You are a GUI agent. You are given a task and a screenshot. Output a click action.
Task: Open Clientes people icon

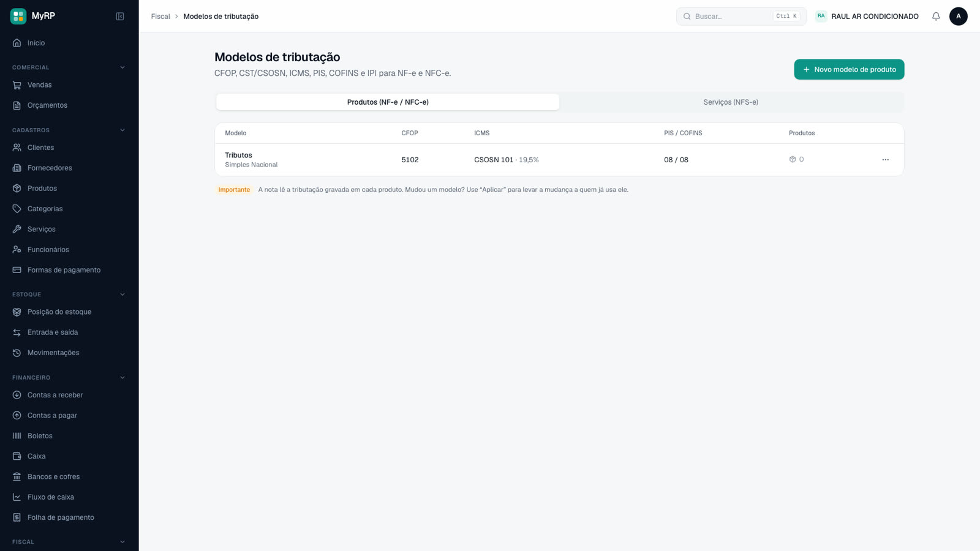[17, 148]
